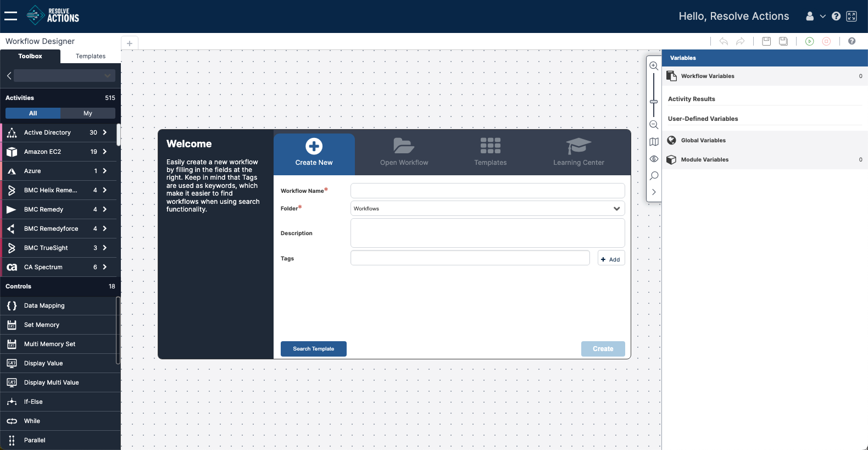Select the Display Value control
The width and height of the screenshot is (868, 450).
(x=58, y=363)
